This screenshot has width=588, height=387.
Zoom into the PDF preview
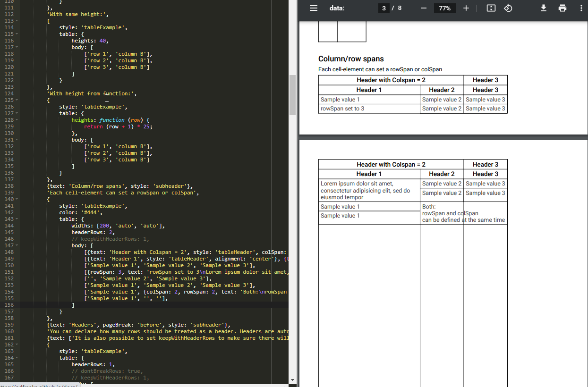click(x=466, y=8)
